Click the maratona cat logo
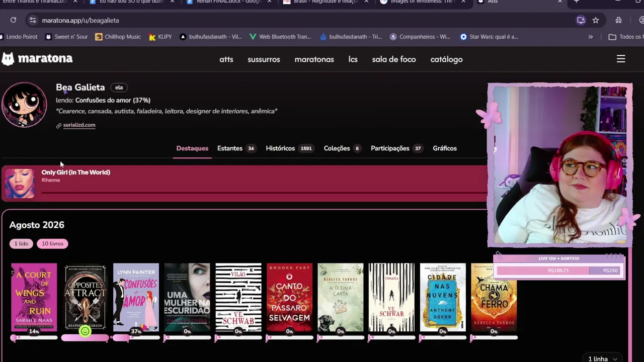 (x=8, y=59)
